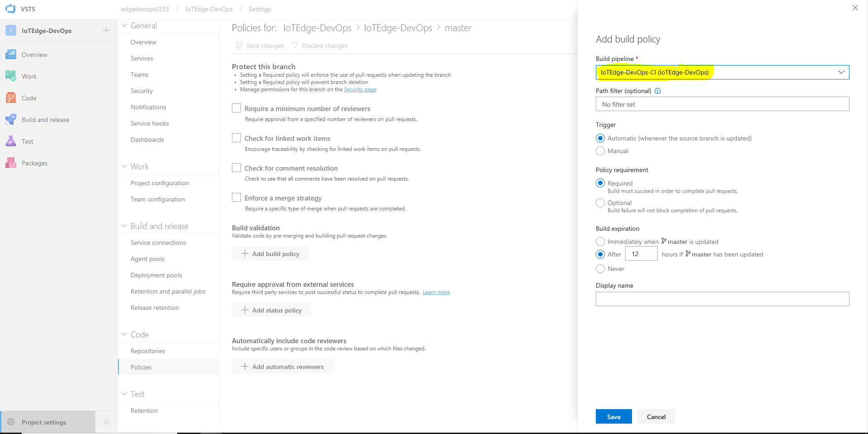
Task: Open the Overview hub icon
Action: (11, 55)
